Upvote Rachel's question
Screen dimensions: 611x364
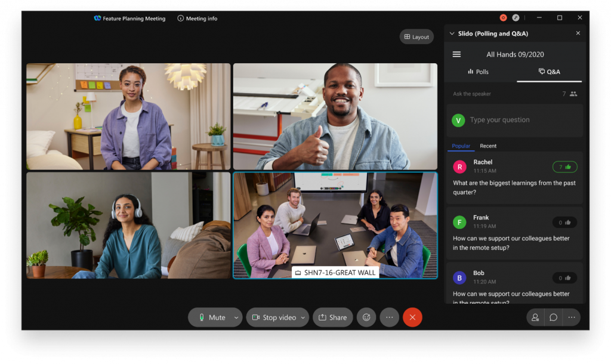coord(564,167)
